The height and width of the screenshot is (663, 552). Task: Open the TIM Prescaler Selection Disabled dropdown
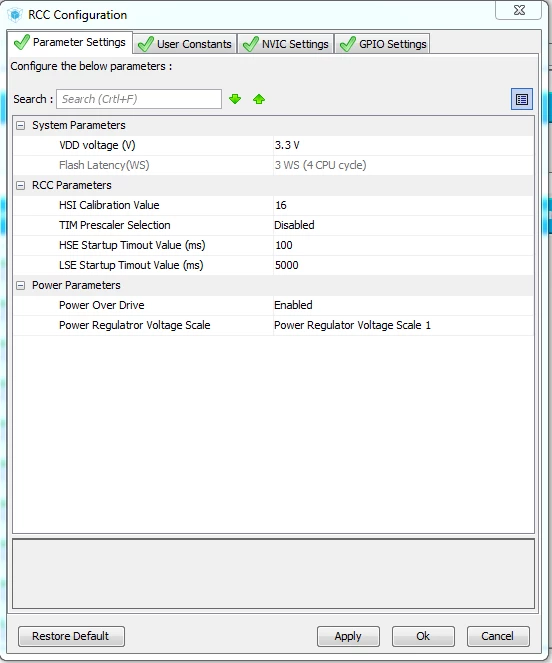pos(403,225)
